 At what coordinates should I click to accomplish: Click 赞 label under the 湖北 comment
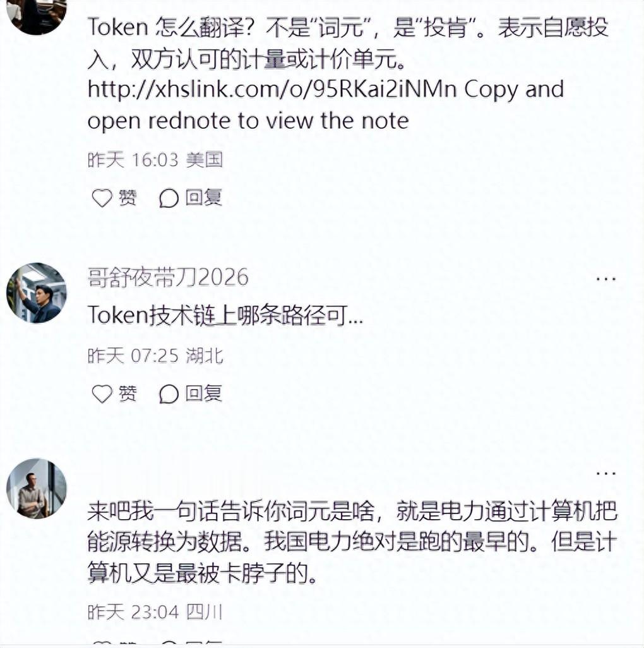tap(128, 393)
